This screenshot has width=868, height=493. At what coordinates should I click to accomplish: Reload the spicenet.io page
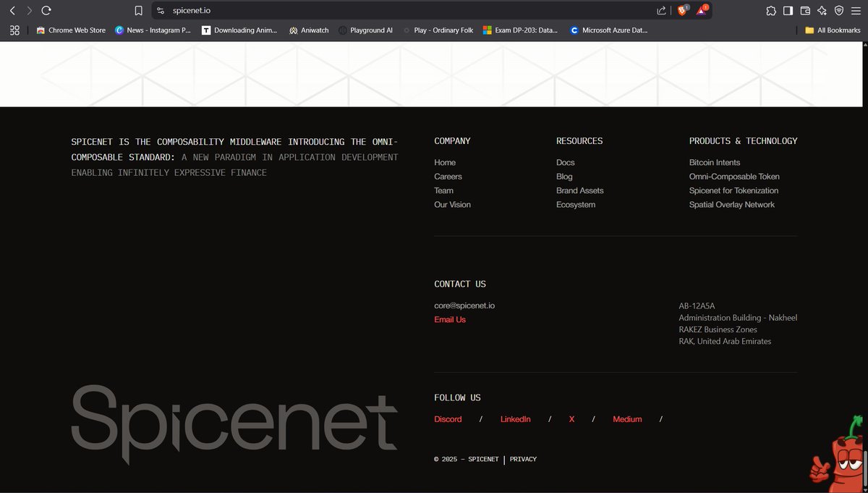(x=46, y=11)
